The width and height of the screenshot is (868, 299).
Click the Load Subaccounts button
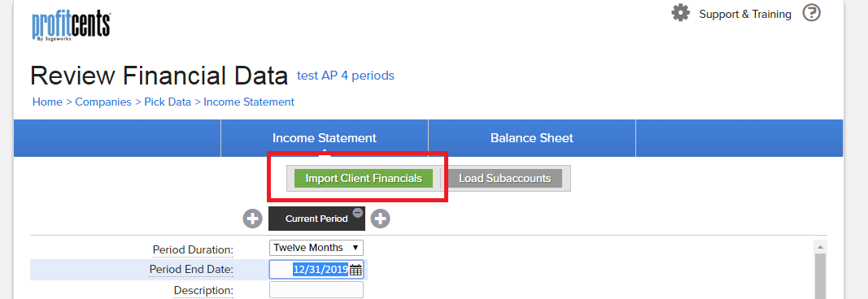pyautogui.click(x=505, y=179)
